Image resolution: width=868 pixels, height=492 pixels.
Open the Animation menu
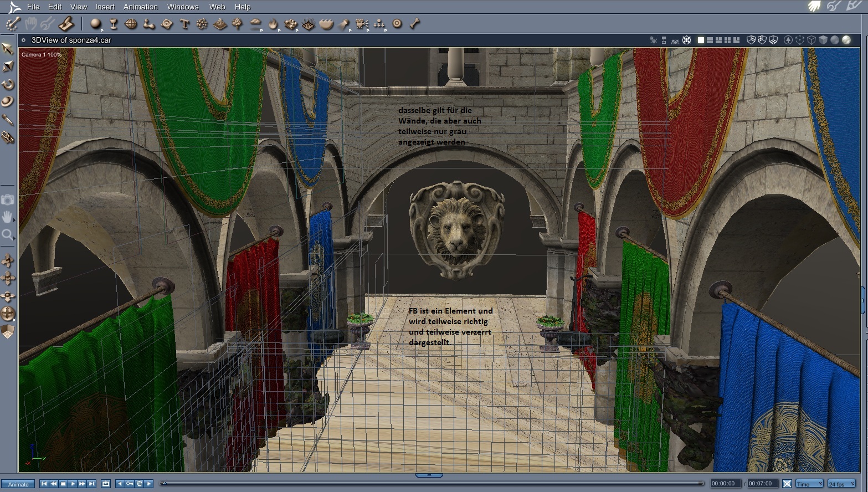[x=141, y=7]
